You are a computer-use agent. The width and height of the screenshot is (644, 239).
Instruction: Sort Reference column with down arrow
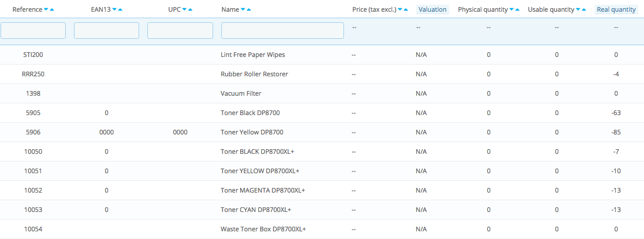point(46,9)
